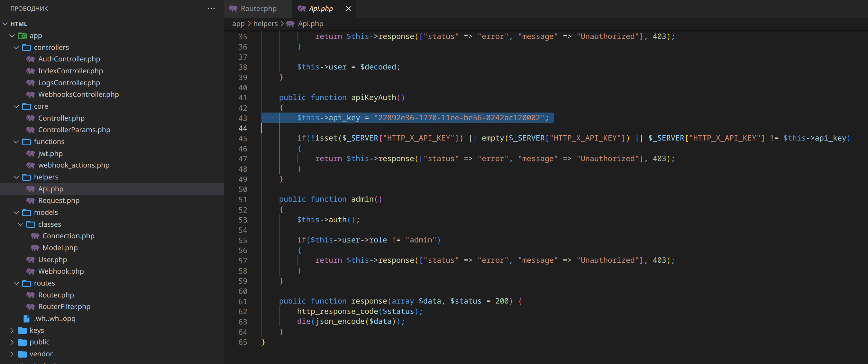The image size is (868, 364).
Task: Open AuthController.php file
Action: click(69, 59)
